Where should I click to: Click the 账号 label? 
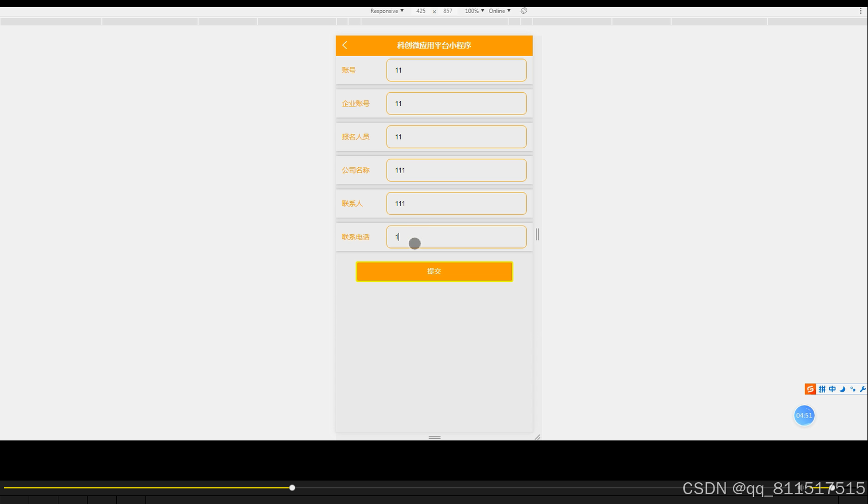click(349, 70)
